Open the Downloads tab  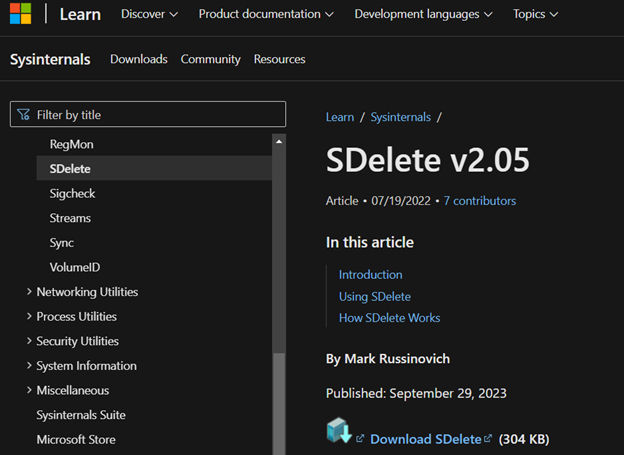139,59
